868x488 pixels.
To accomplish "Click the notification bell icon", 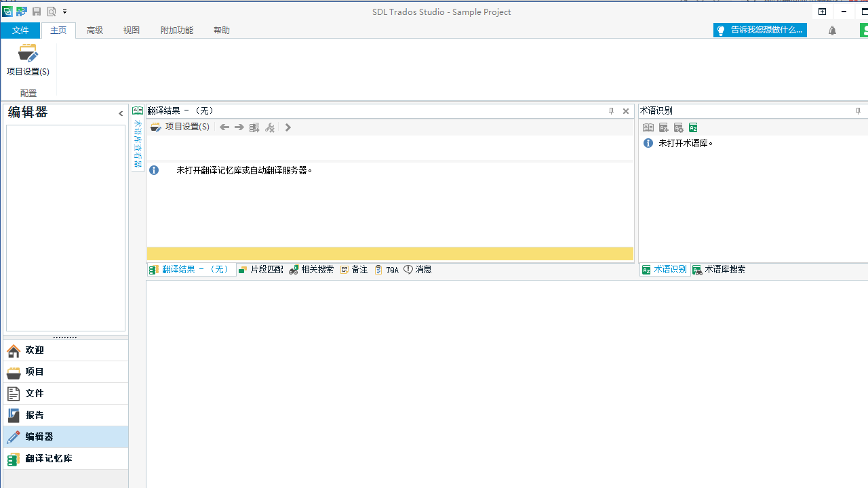I will click(832, 30).
